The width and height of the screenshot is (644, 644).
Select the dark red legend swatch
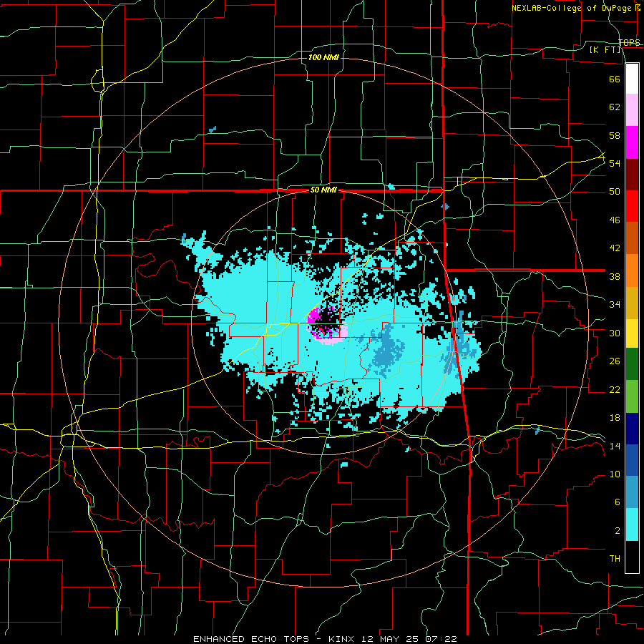(x=632, y=174)
